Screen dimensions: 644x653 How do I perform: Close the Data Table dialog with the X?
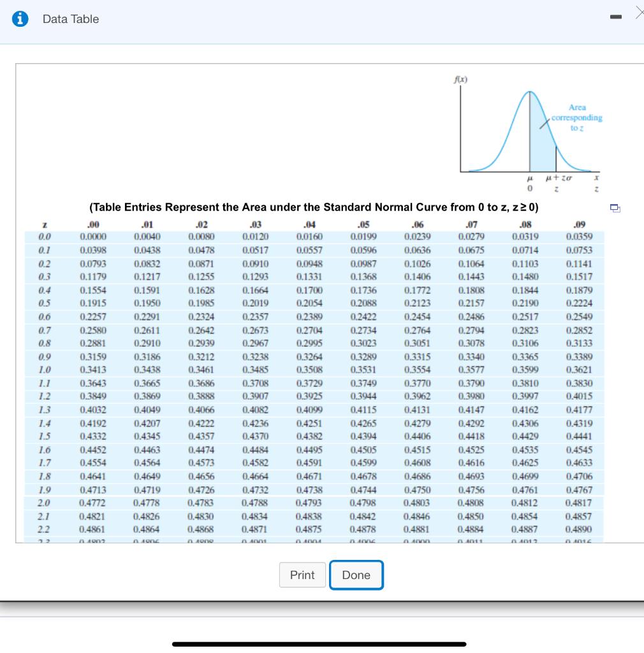point(640,13)
